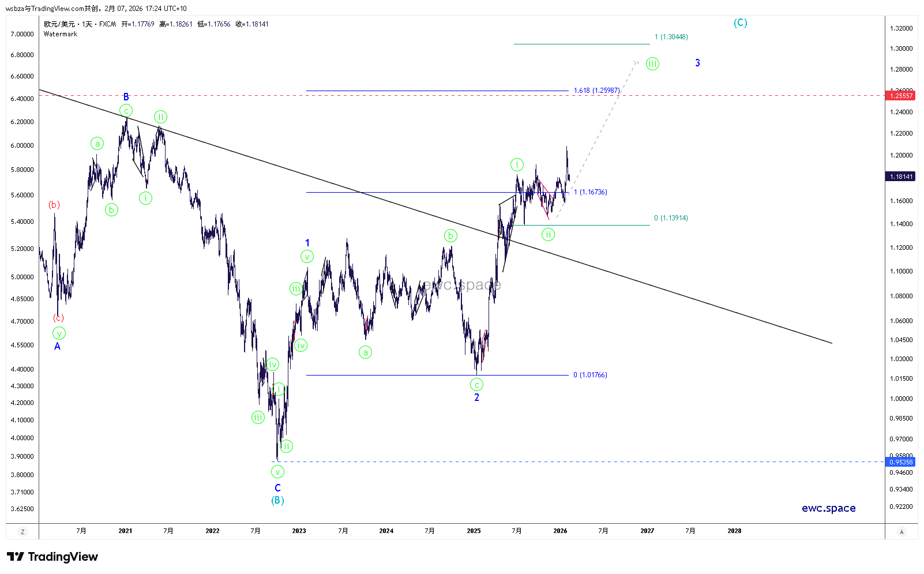924x574 pixels.
Task: Select the blue A wave label
Action: tap(57, 346)
